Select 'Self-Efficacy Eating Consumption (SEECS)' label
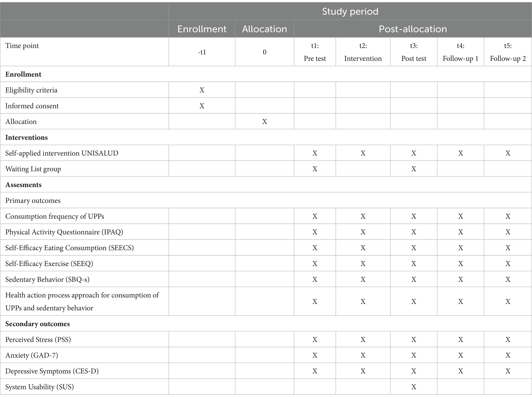This screenshot has height=399, width=532. [70, 248]
